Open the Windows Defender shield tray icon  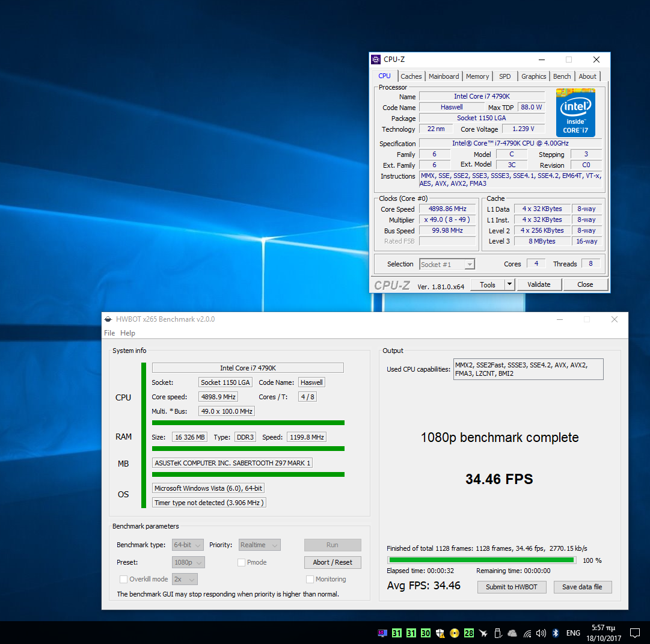pos(440,633)
